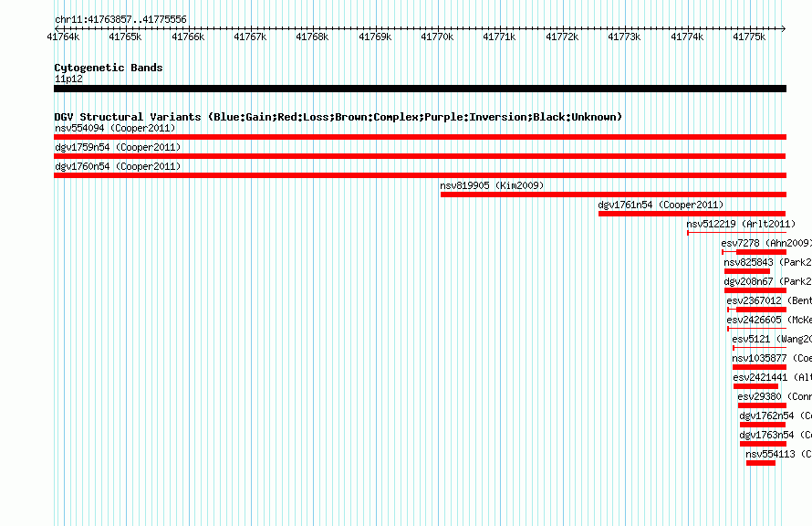The height and width of the screenshot is (526, 812).
Task: Click the Cytogenetic Bands track title
Action: [x=109, y=68]
